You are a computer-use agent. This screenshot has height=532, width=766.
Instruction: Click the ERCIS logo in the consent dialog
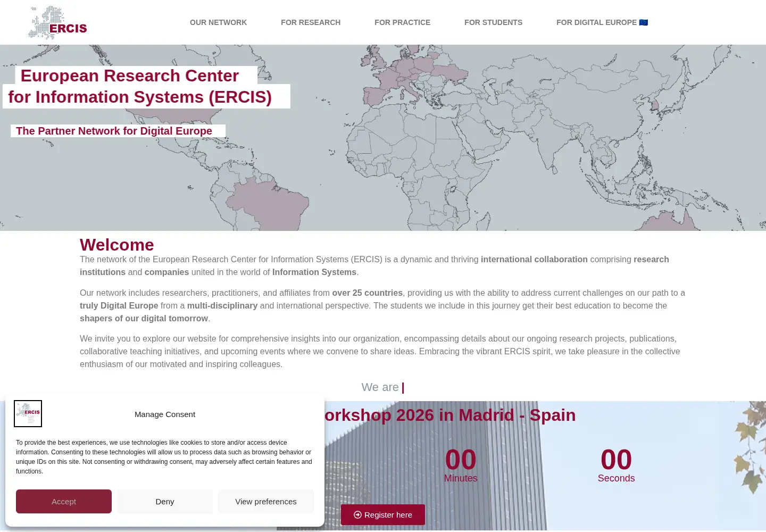pyautogui.click(x=28, y=413)
